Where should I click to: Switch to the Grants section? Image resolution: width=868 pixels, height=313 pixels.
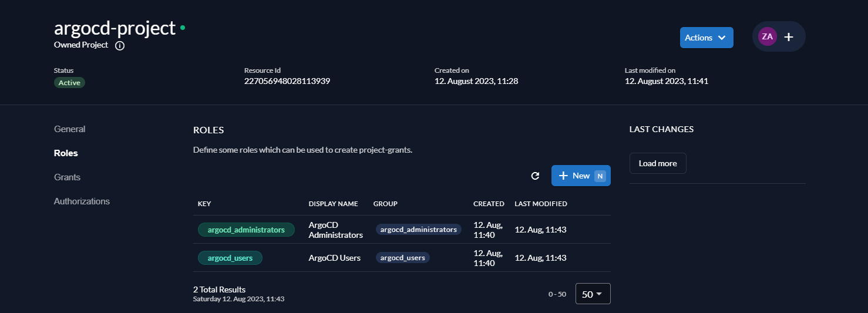pyautogui.click(x=67, y=177)
